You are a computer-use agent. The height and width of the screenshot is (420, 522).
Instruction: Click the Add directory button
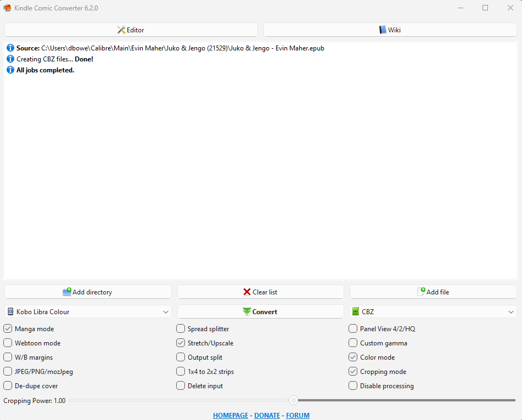pos(88,292)
